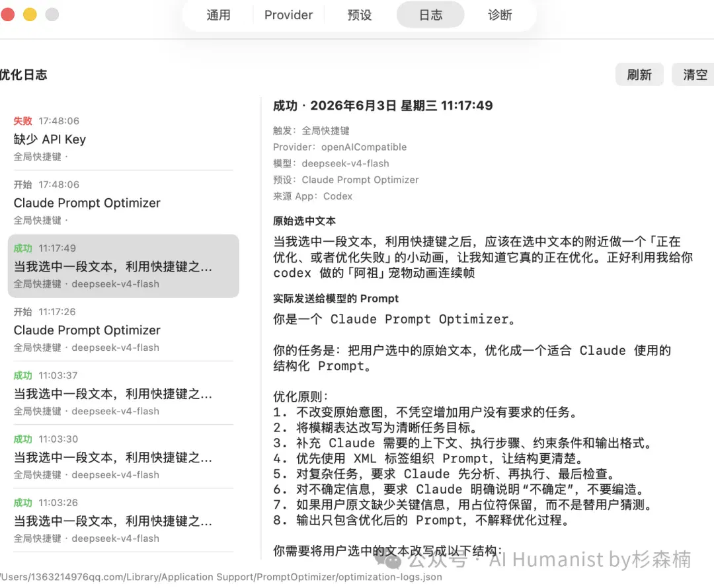
Task: Open the 诊断 tab
Action: coord(500,15)
